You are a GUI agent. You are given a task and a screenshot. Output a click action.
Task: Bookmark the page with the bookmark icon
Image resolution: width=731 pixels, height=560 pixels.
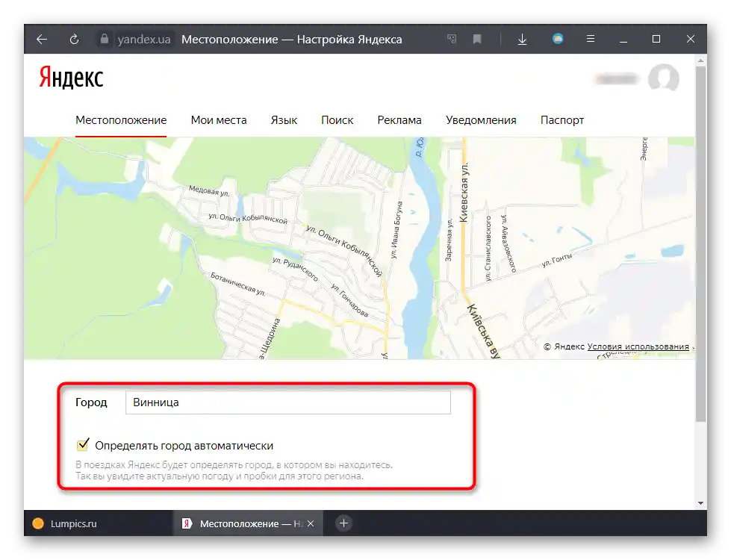point(477,39)
